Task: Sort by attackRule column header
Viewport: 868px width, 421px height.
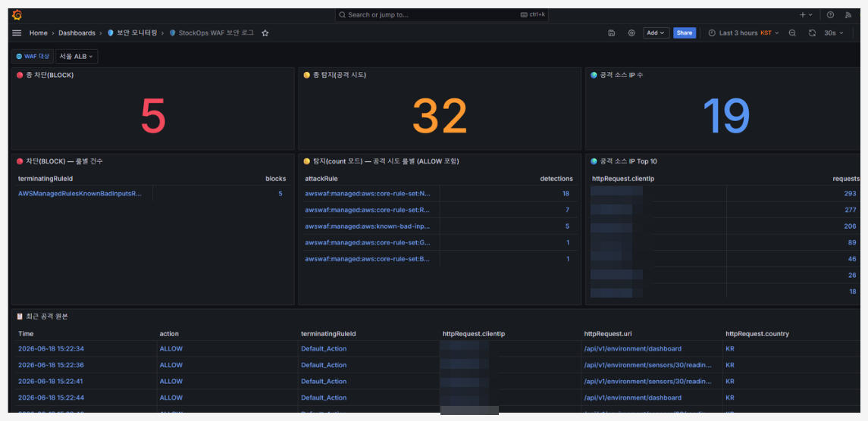Action: [x=321, y=179]
